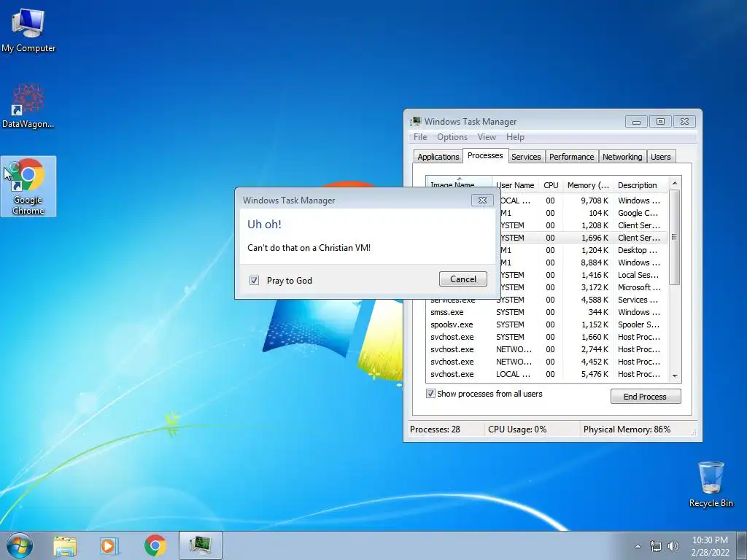747x560 pixels.
Task: Sort by Image Name column header
Action: [x=458, y=183]
